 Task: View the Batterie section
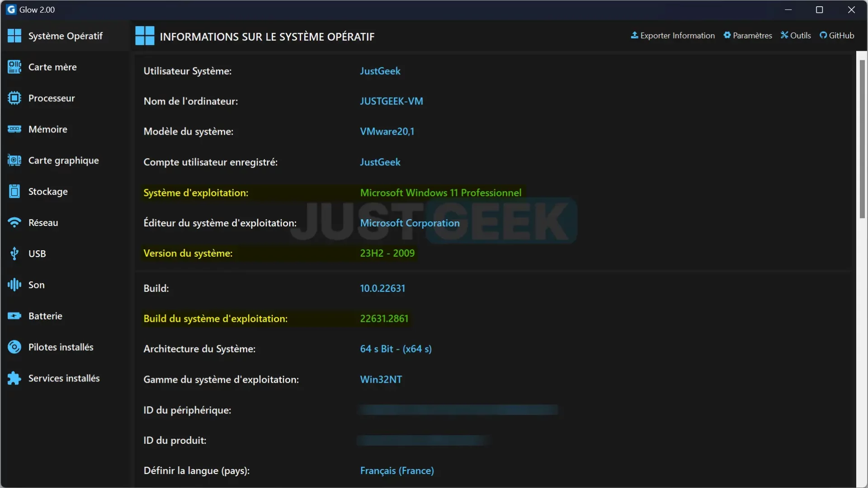[x=66, y=316]
